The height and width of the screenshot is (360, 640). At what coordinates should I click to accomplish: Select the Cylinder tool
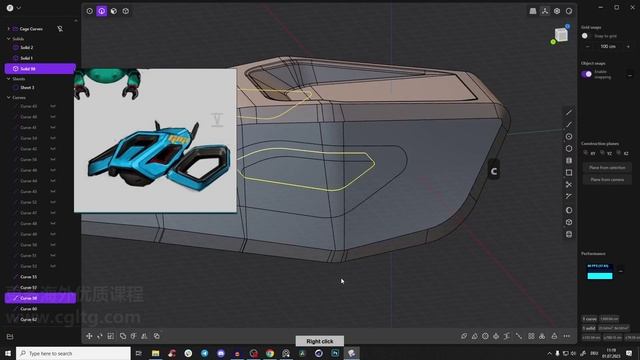pyautogui.click(x=569, y=234)
